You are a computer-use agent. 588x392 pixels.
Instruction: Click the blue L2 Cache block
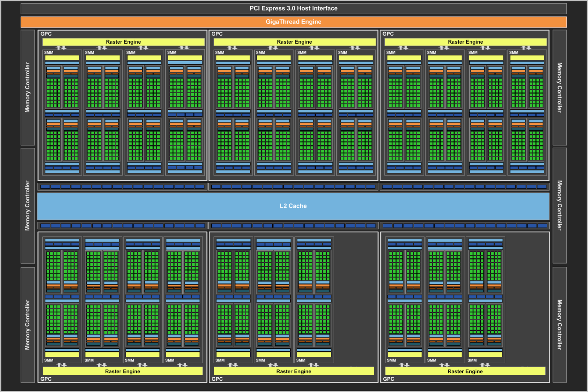(x=293, y=206)
